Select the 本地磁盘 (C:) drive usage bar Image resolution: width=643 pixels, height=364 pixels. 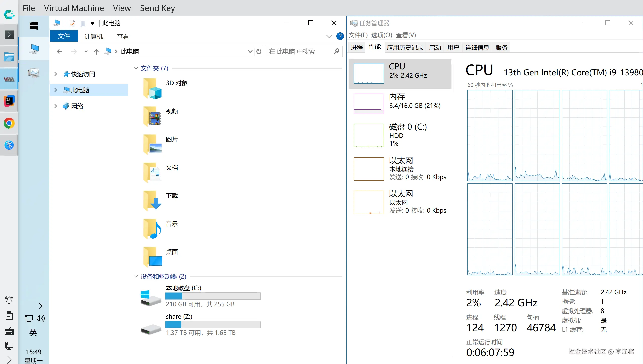tap(213, 296)
